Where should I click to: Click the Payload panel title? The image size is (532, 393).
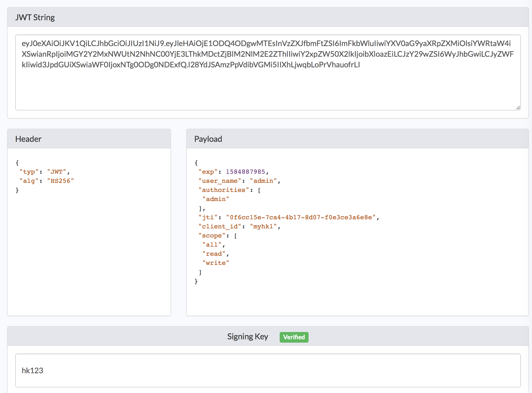[x=208, y=139]
